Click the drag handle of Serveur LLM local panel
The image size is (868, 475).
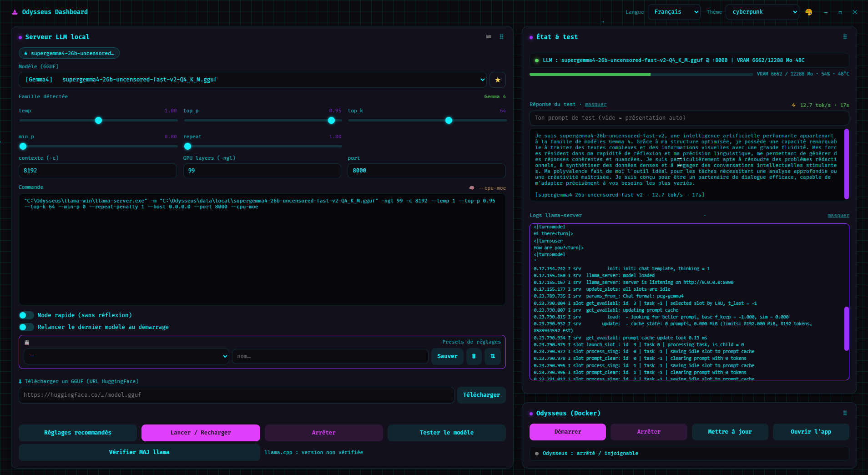502,37
